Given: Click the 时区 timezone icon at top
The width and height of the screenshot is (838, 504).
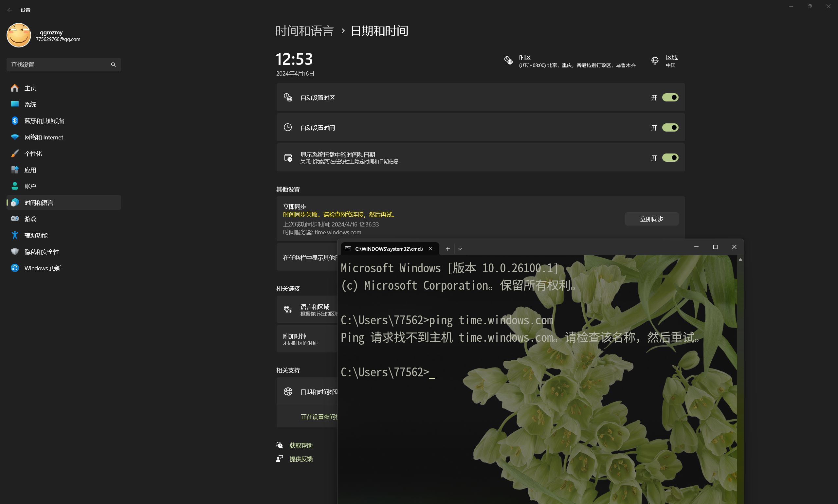Looking at the screenshot, I should click(508, 61).
